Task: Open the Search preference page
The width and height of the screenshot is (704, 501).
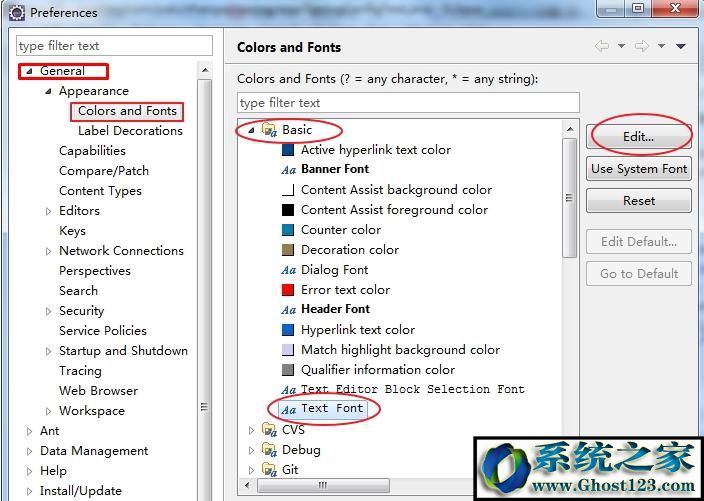Action: [78, 290]
